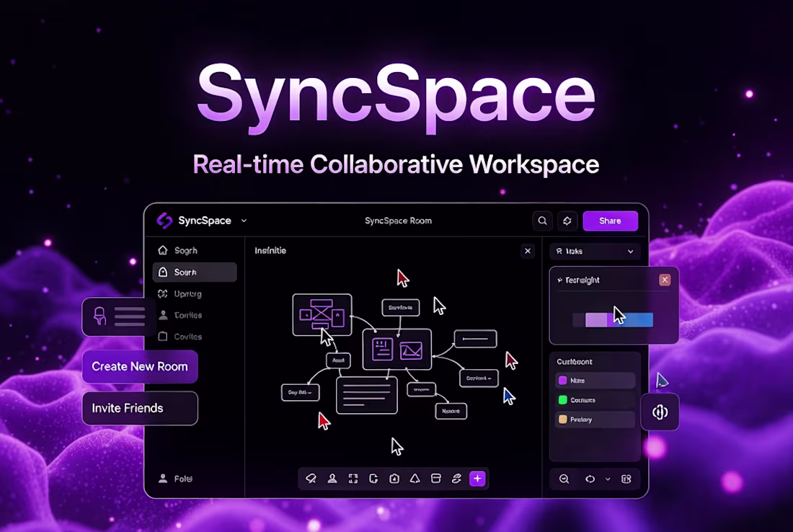Click the Share button

[x=610, y=221]
